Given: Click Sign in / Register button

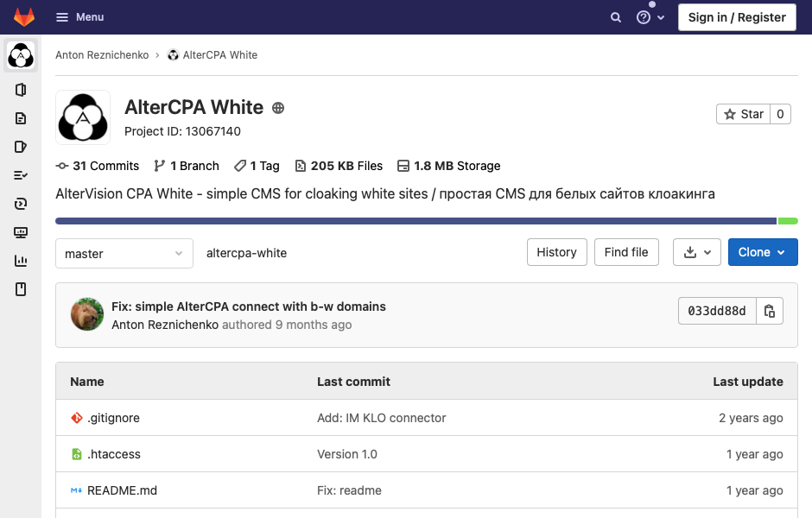Looking at the screenshot, I should (x=737, y=17).
